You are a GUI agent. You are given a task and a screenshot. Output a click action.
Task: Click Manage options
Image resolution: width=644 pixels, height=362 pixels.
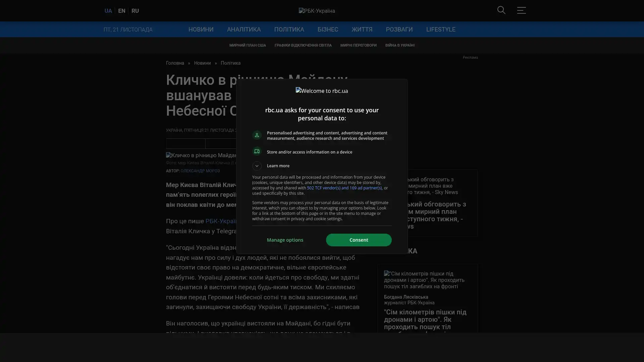tap(285, 240)
